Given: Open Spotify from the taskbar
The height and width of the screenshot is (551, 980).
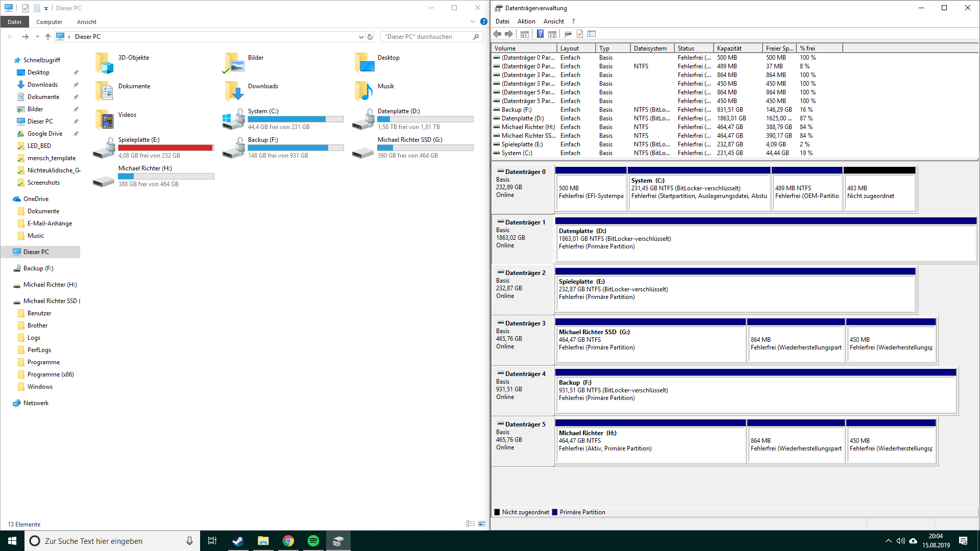Looking at the screenshot, I should pyautogui.click(x=313, y=541).
